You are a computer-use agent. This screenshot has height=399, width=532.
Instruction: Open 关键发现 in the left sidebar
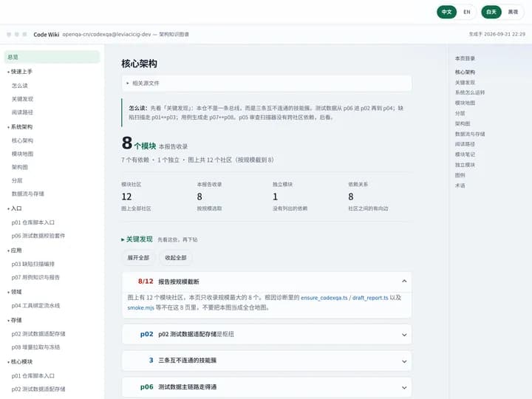tap(22, 99)
